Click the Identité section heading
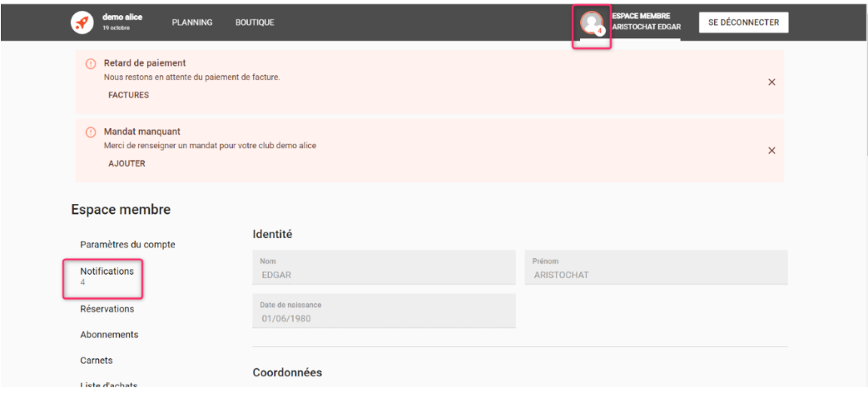868x413 pixels. point(272,234)
